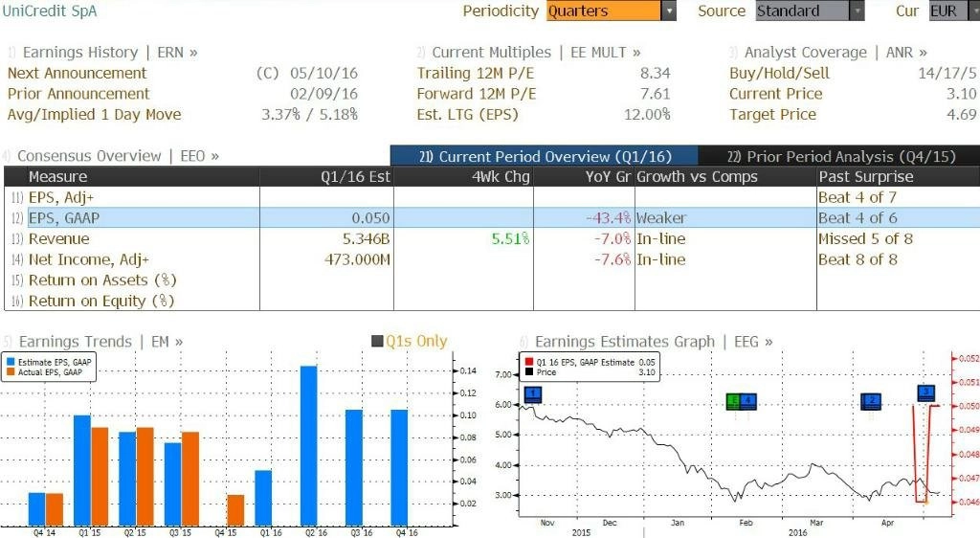Click the EUR currency field
This screenshot has height=538, width=980.
(947, 11)
